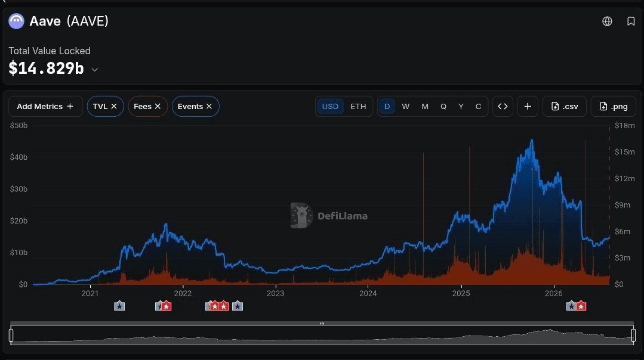Click the $50b left axis label
This screenshot has height=360, width=644.
(19, 126)
